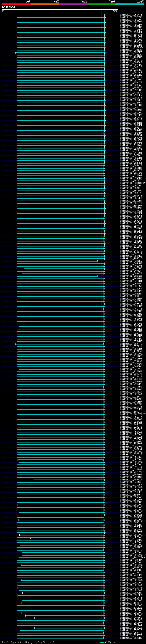Select the UniRef100_P43102 hit label
Image resolution: width=146 pixels, height=644 pixels.
(x=131, y=482)
